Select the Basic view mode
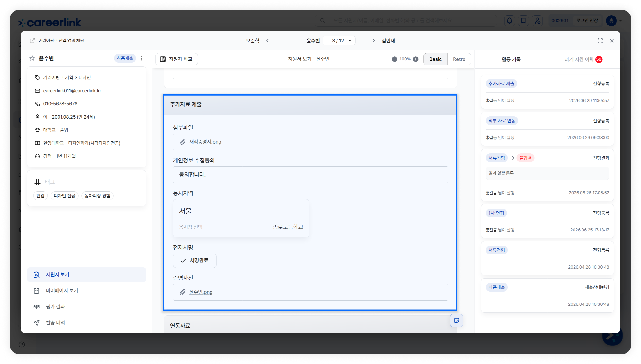641x364 pixels. 435,59
